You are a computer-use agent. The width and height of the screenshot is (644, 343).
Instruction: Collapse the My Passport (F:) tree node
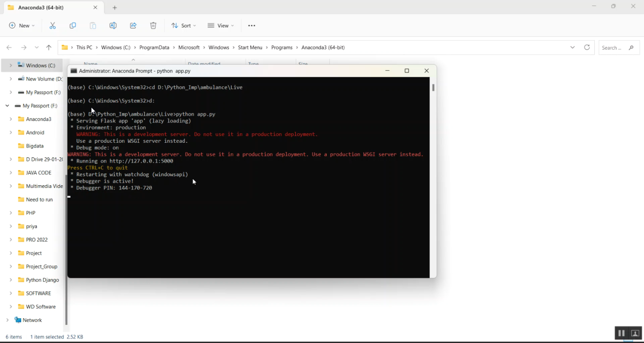pyautogui.click(x=7, y=106)
